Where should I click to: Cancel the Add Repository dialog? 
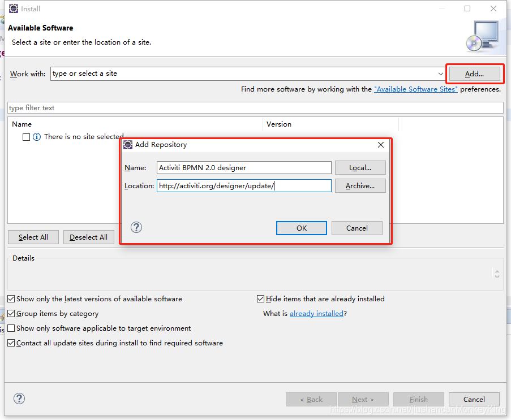tap(357, 228)
